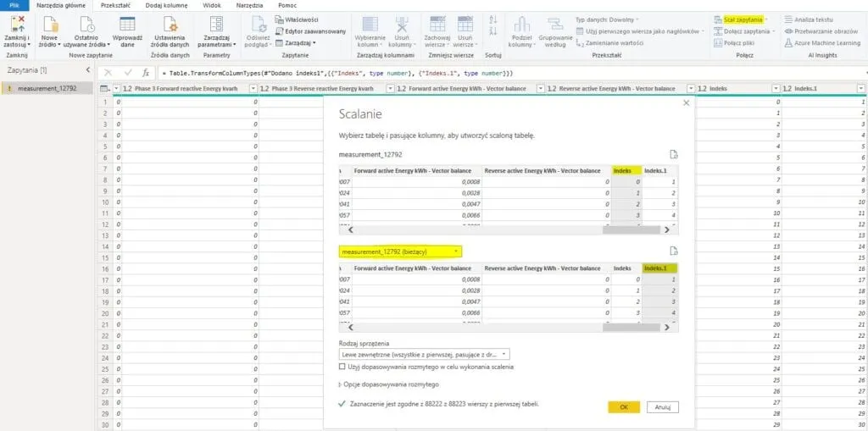The image size is (868, 431).
Task: Open the Nowe źródło icon
Action: point(50,25)
